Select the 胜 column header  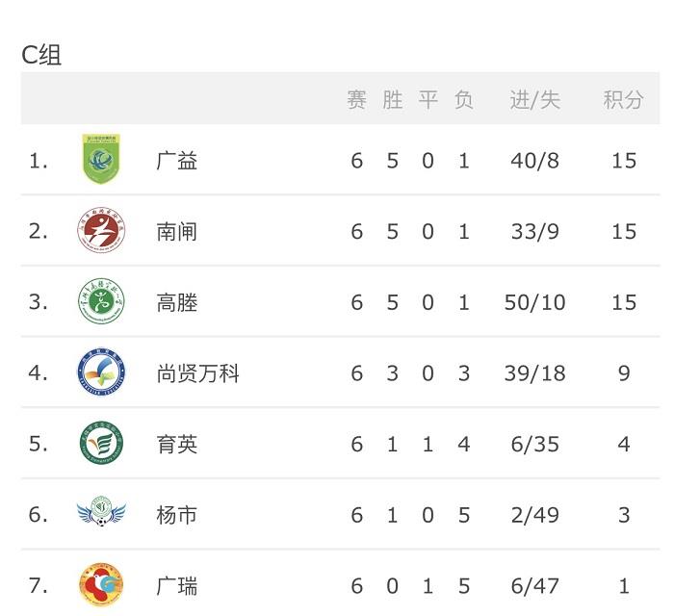tap(393, 100)
